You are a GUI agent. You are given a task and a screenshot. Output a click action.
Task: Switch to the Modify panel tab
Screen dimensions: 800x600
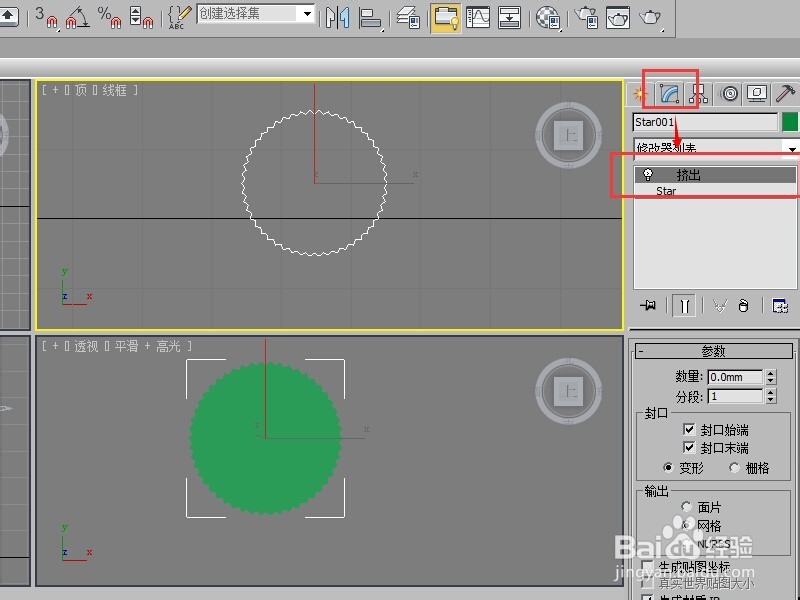click(669, 93)
